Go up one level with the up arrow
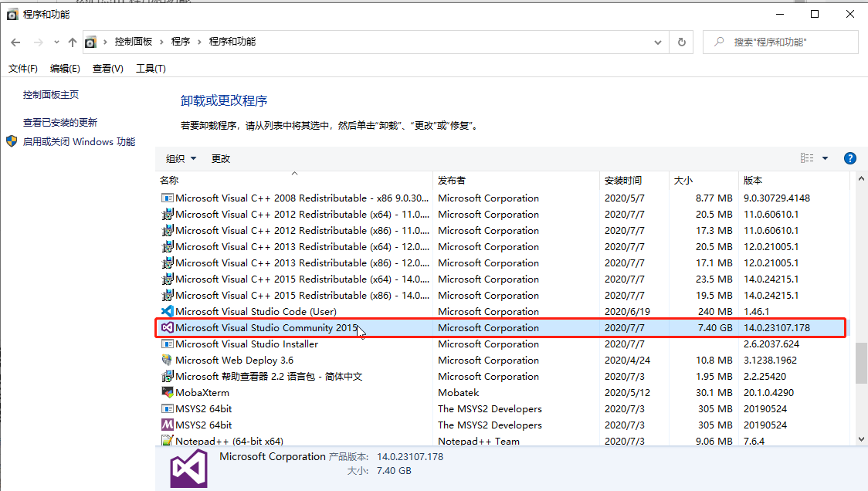 click(73, 42)
